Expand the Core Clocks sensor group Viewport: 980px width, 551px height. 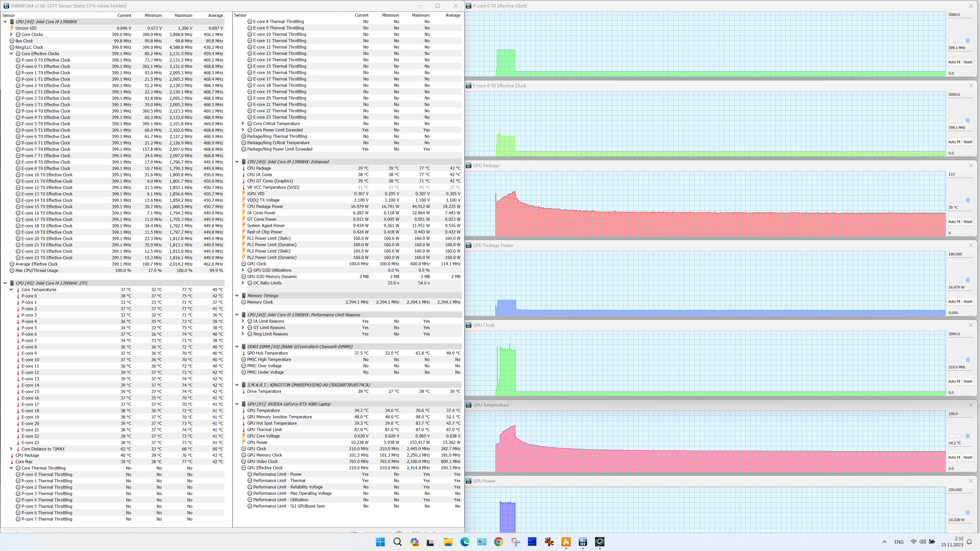tap(11, 35)
